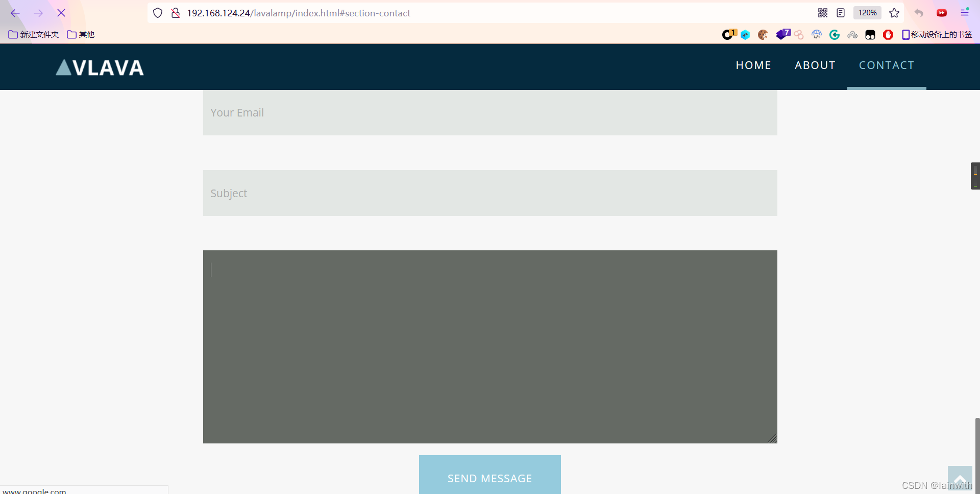Open the red stop-hand adblock extension
Image resolution: width=980 pixels, height=494 pixels.
(888, 35)
